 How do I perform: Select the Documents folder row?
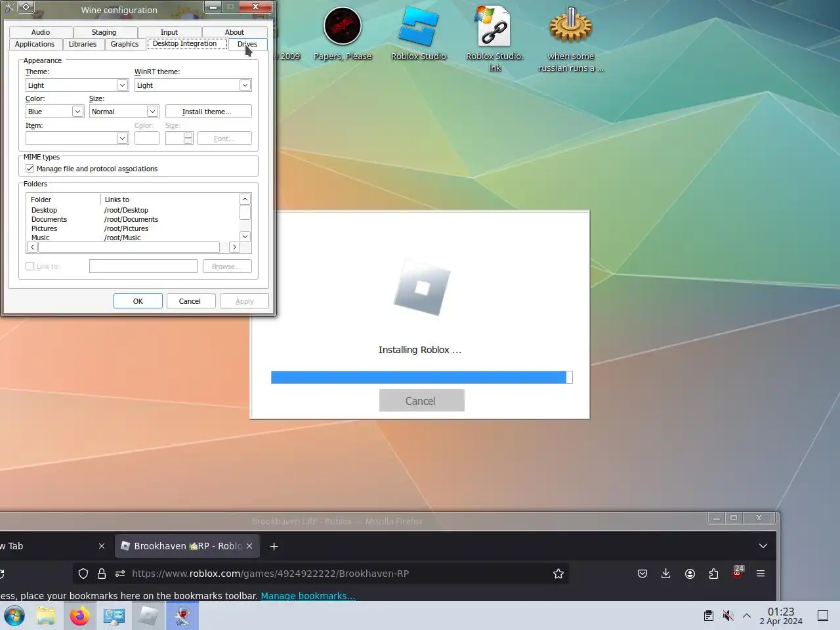133,219
